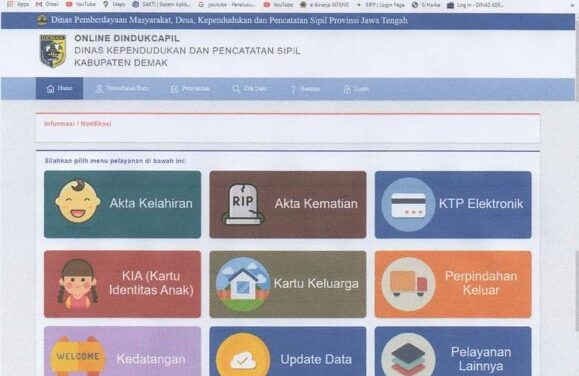Choose the Perpindahan Keluar truck tile

coord(453,284)
